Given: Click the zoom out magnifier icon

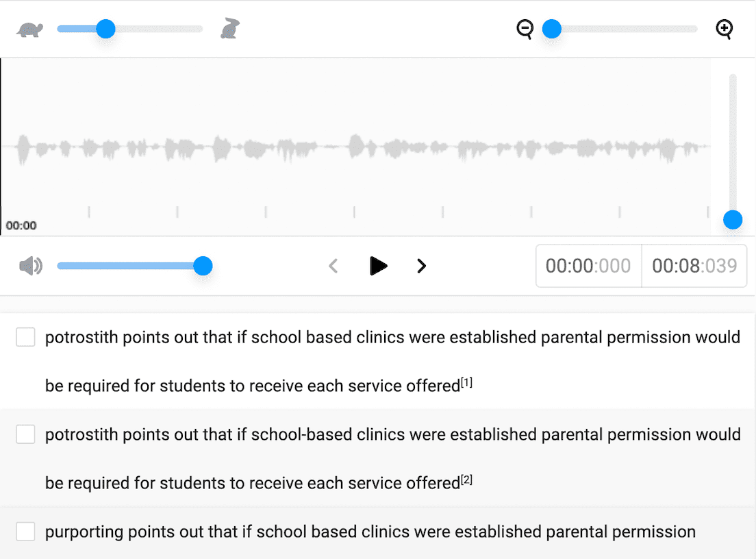Looking at the screenshot, I should pos(525,29).
